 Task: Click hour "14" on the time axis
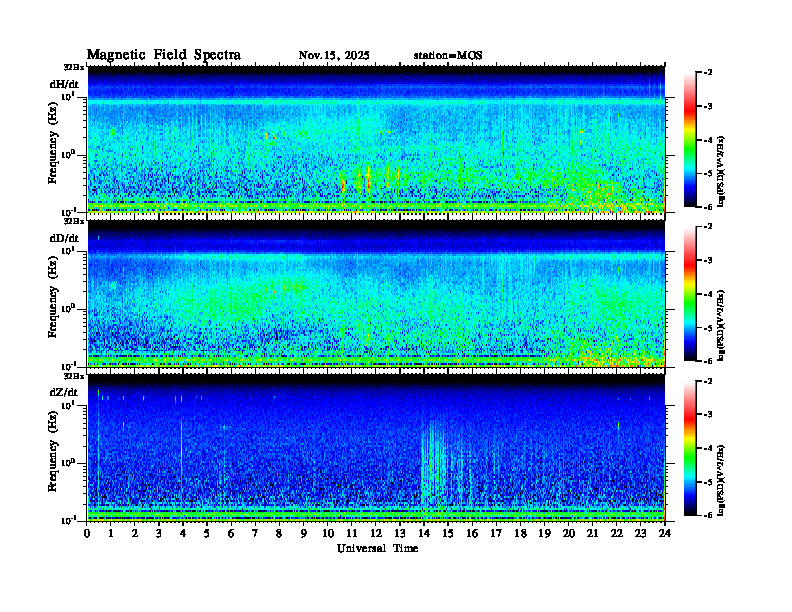point(424,534)
